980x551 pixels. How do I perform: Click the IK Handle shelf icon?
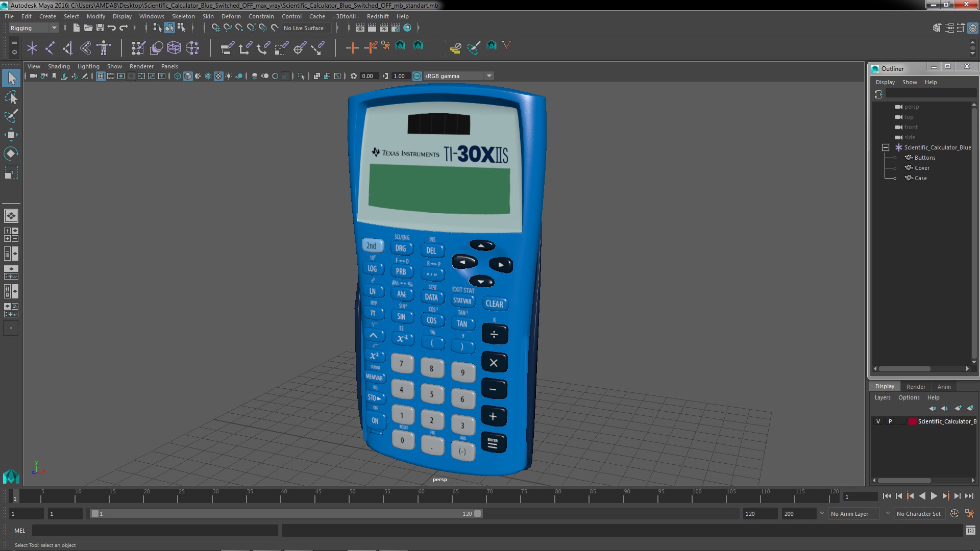coord(68,48)
